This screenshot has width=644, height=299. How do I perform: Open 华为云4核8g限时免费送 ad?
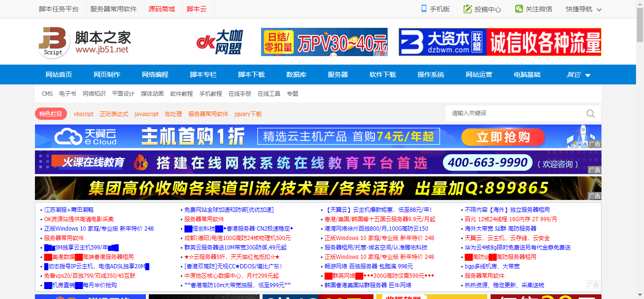coord(517,247)
